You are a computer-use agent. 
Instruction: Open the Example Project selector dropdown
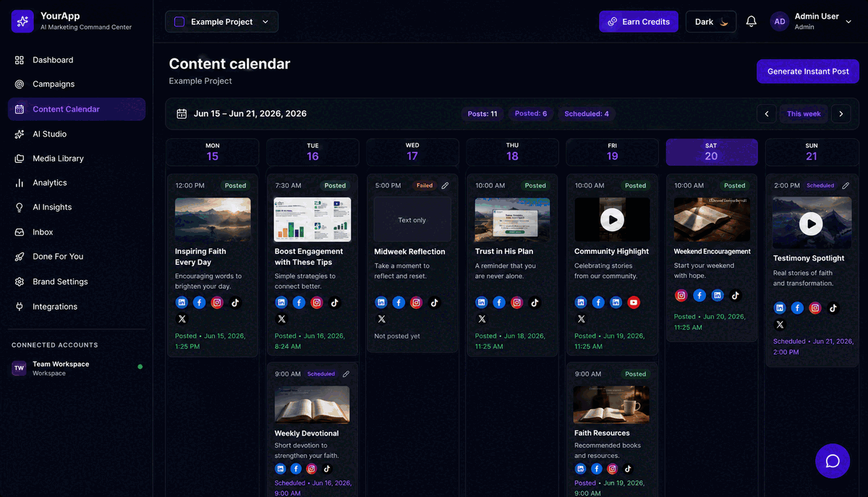tap(221, 22)
